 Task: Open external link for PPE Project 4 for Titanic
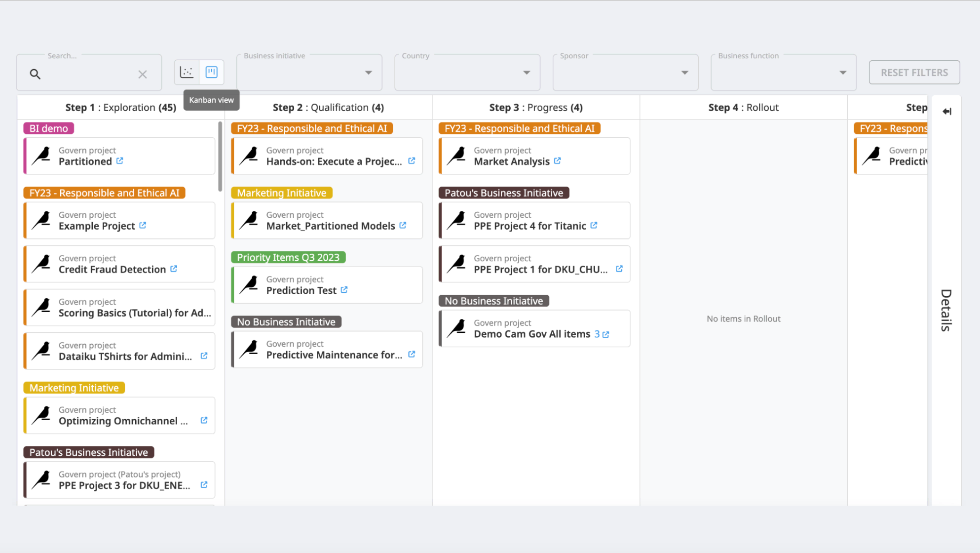point(594,225)
